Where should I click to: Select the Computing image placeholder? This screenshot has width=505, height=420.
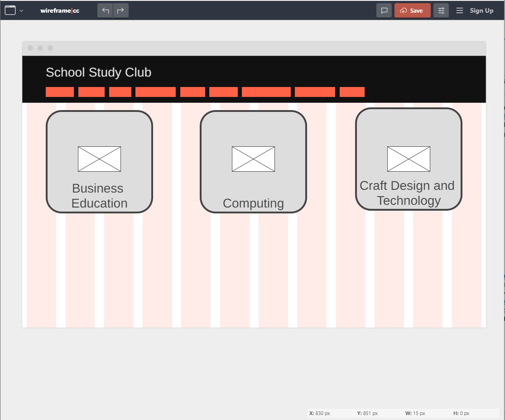pos(253,159)
